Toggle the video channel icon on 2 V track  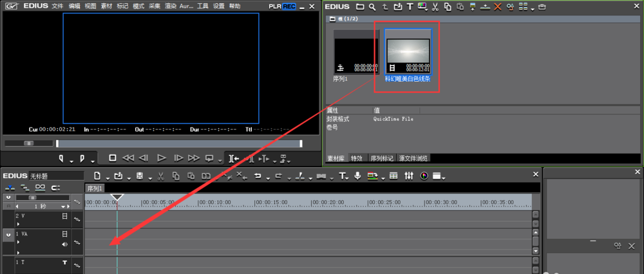(64, 217)
